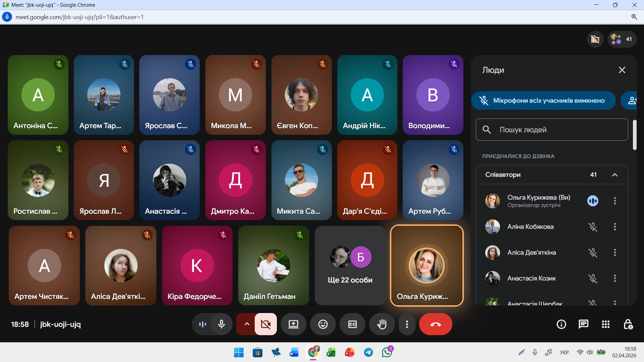Viewport: 644px width, 362px height.
Task: Open host controls lock icon
Action: coord(628,324)
